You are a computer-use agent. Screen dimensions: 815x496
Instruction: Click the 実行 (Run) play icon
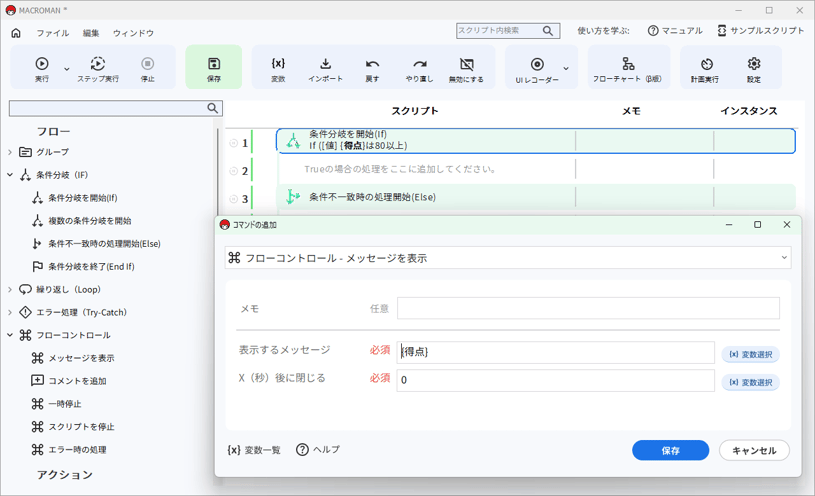42,64
